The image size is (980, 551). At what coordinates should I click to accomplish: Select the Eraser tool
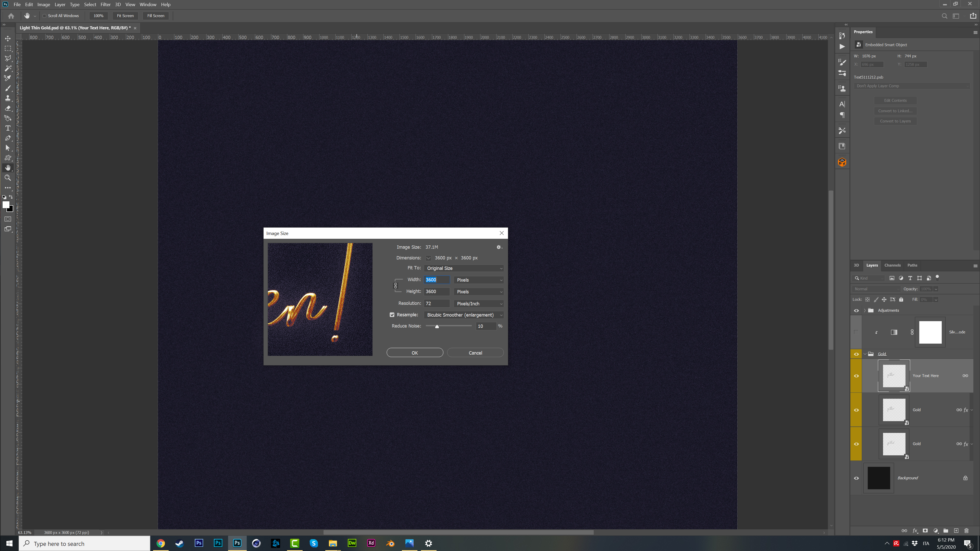[8, 108]
